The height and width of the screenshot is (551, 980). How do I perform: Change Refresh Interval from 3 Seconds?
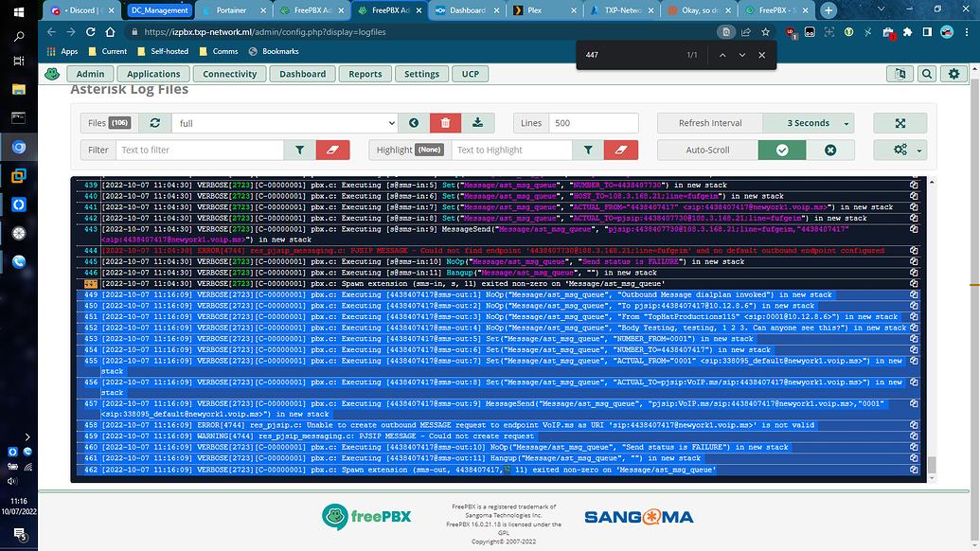click(807, 122)
